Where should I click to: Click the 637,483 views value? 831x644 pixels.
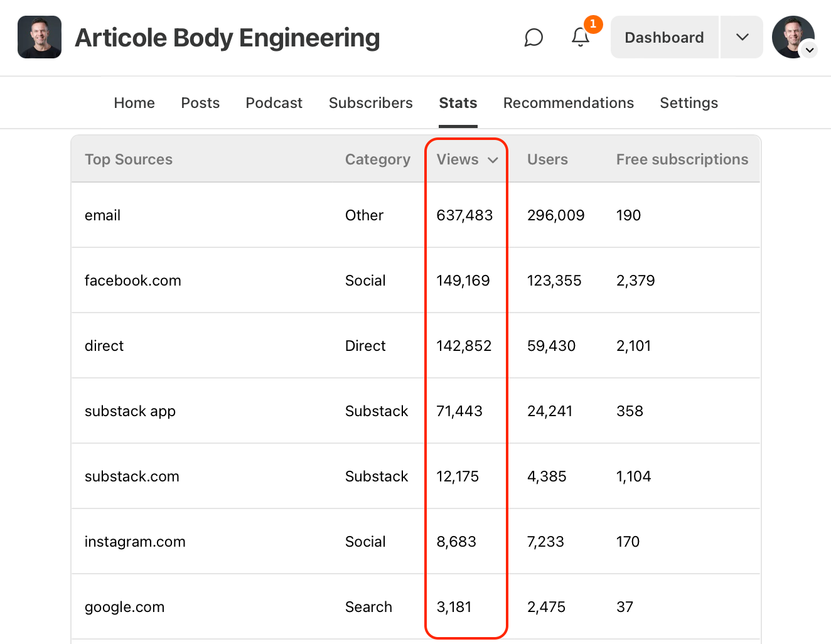point(464,215)
